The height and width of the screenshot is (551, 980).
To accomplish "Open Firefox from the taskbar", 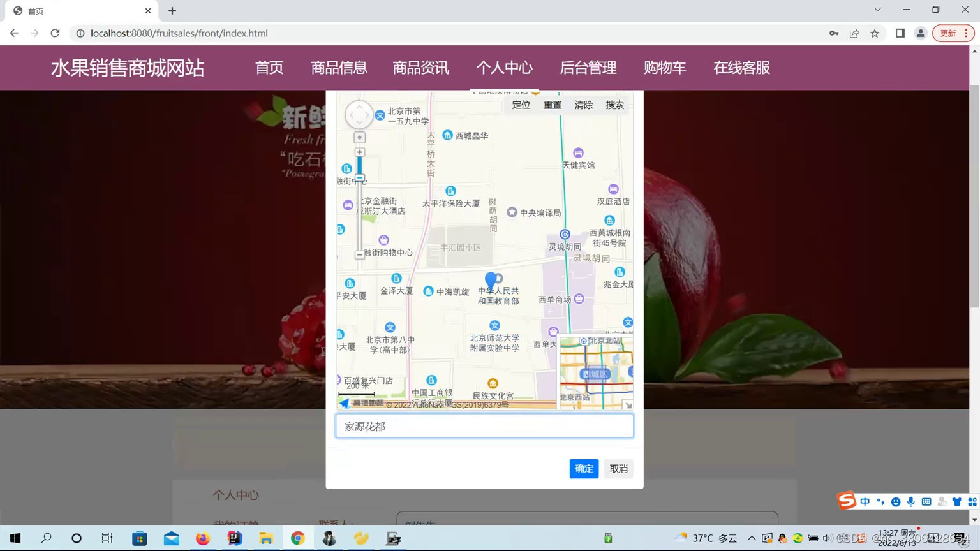I will click(203, 538).
